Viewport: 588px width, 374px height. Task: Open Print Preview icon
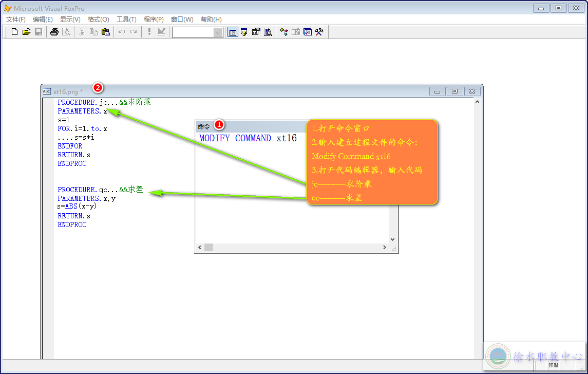coord(66,32)
